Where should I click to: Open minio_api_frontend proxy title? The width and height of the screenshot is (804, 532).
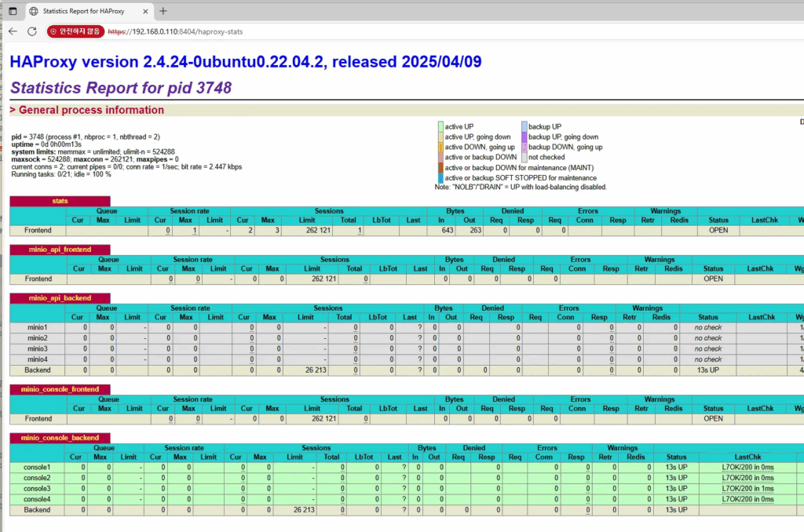(x=60, y=250)
